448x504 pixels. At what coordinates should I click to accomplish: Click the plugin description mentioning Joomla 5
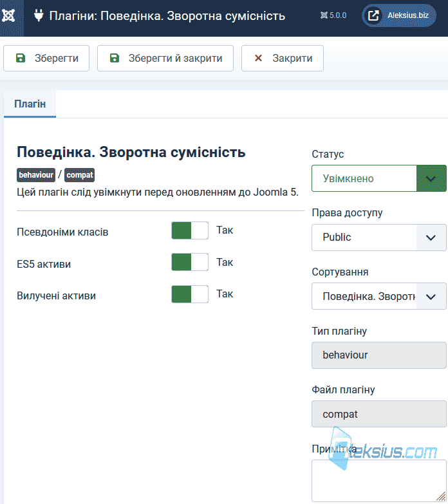click(158, 192)
